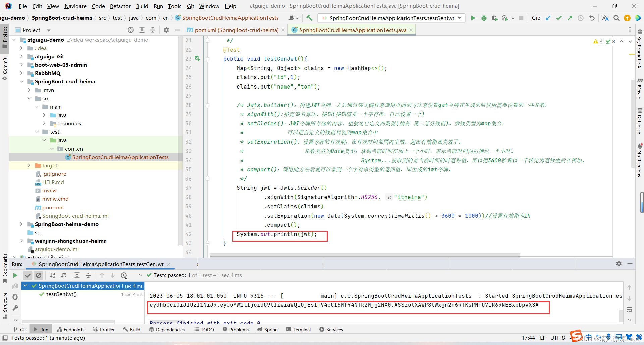Update project via Git arrow icon
The height and width of the screenshot is (345, 644).
pyautogui.click(x=548, y=18)
